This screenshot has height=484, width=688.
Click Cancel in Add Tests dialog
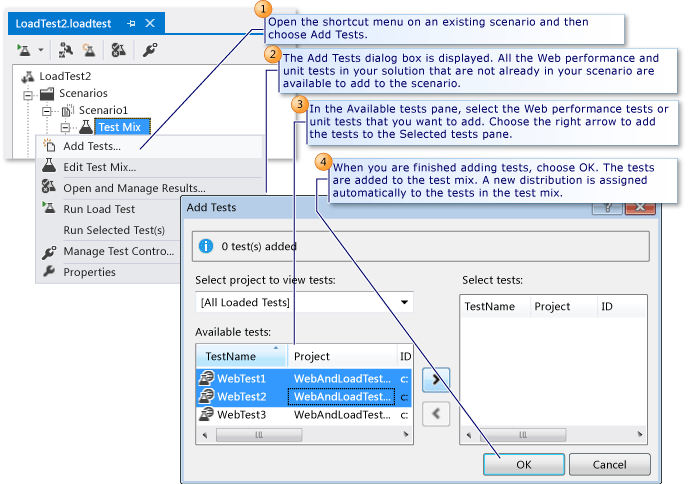click(609, 465)
